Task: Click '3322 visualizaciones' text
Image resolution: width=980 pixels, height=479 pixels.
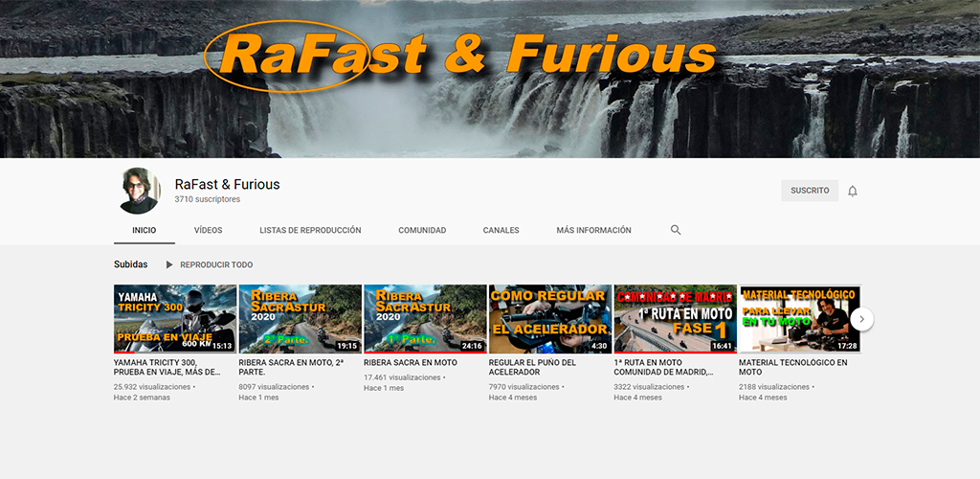Action: click(649, 387)
